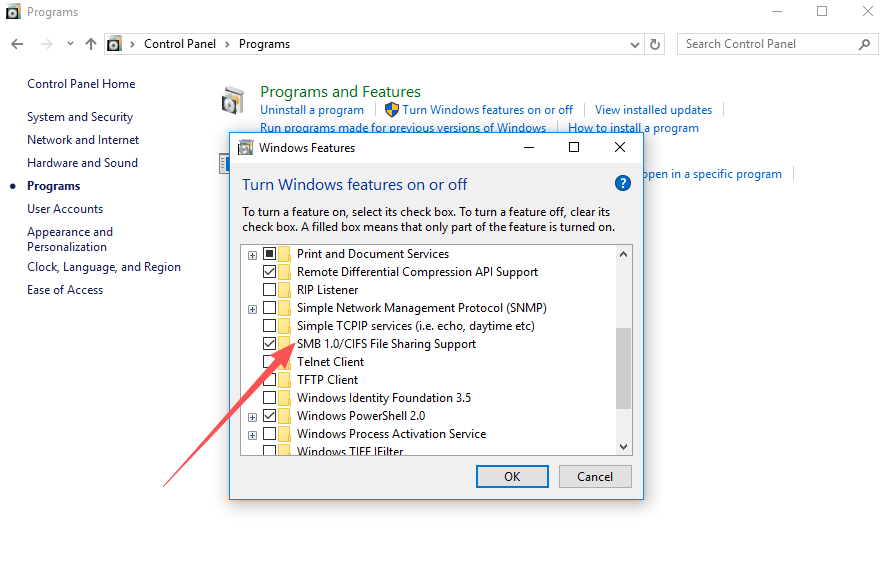
Task: Go to Control Panel Home
Action: pyautogui.click(x=81, y=84)
